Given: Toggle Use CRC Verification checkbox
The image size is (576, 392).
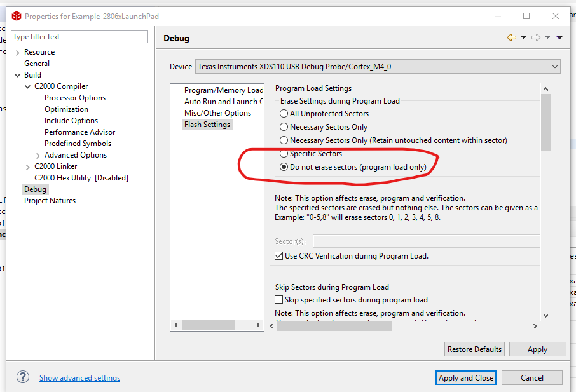Looking at the screenshot, I should click(x=279, y=256).
